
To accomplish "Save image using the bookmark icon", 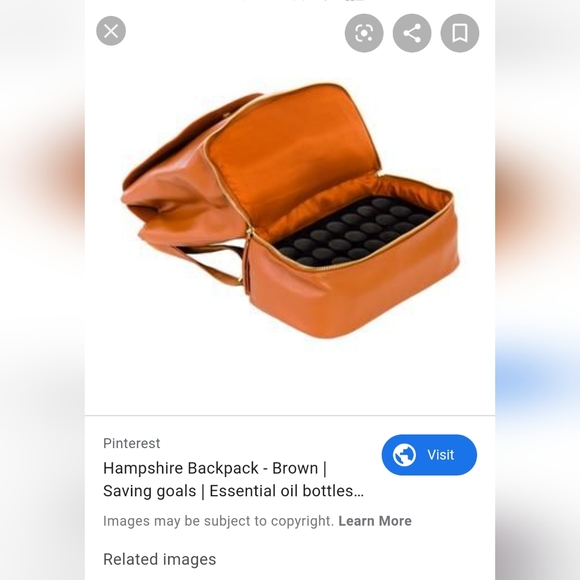I will 460,33.
